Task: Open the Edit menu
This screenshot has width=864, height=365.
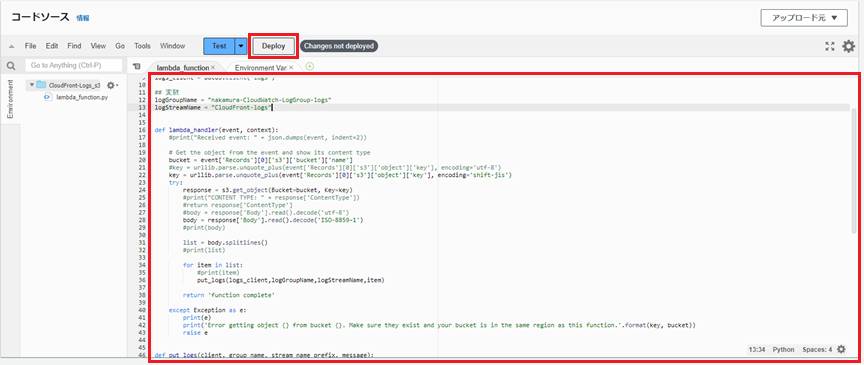Action: tap(52, 46)
